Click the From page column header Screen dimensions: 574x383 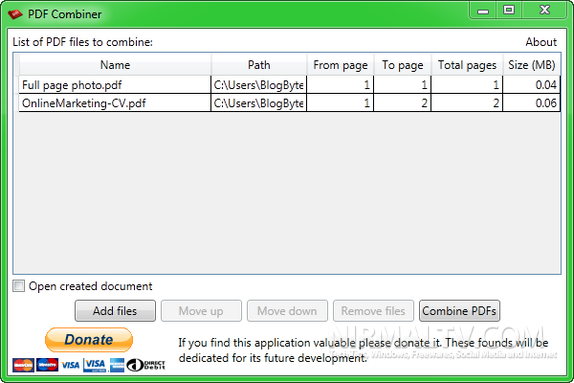pos(340,65)
